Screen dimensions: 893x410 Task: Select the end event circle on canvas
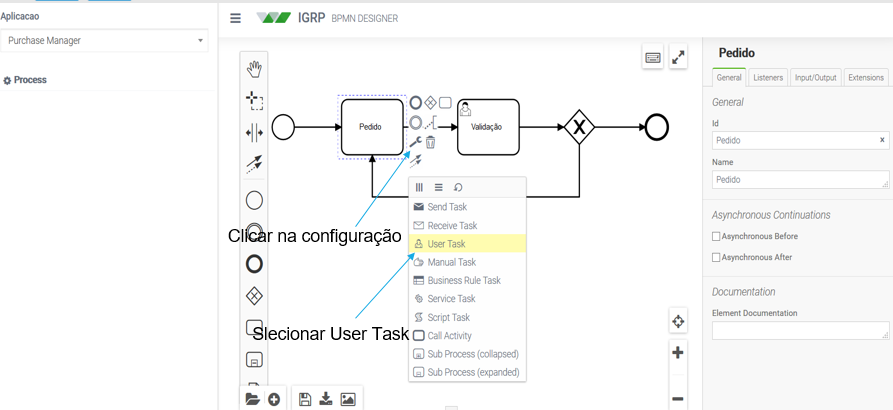[657, 127]
